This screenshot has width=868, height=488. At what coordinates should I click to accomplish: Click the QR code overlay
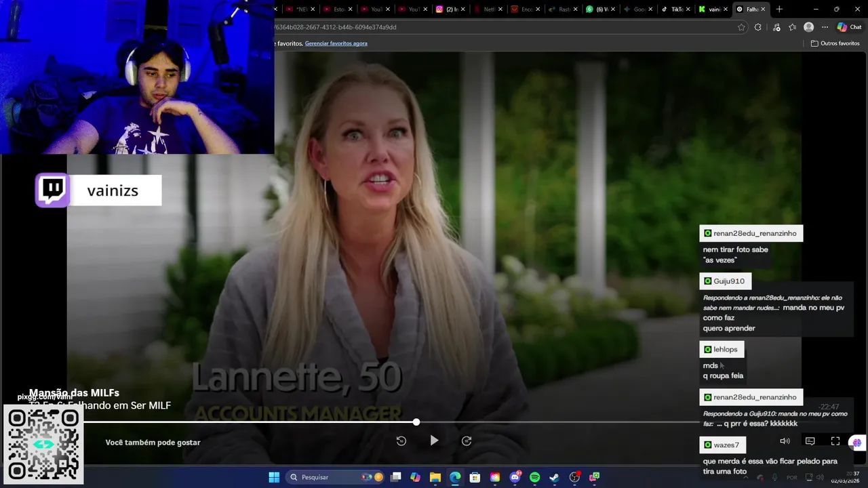coord(43,445)
